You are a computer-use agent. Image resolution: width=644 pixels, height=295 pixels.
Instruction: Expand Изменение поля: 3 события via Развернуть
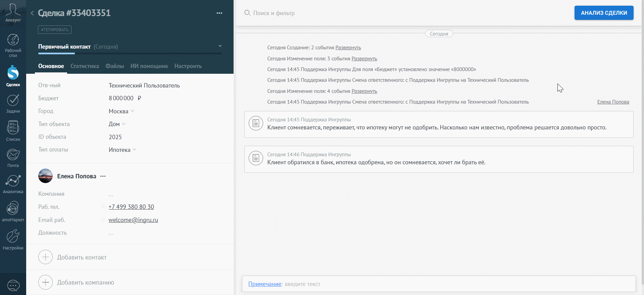pos(364,59)
